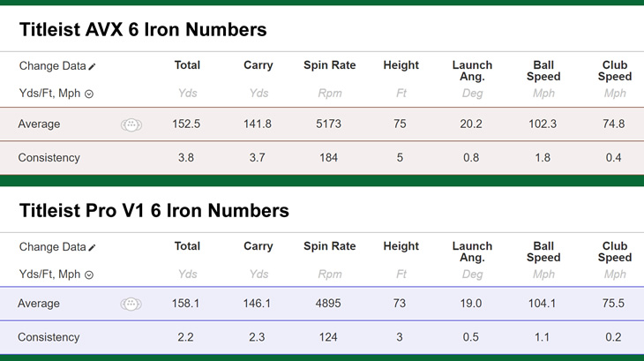Click AVX consistency height value 5
This screenshot has height=361, width=644.
pyautogui.click(x=400, y=158)
